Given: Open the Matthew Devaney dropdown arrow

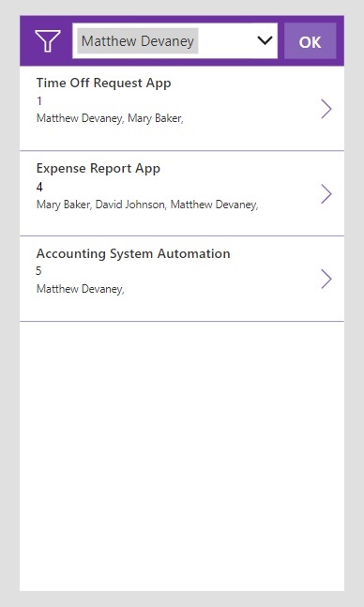Looking at the screenshot, I should (265, 40).
